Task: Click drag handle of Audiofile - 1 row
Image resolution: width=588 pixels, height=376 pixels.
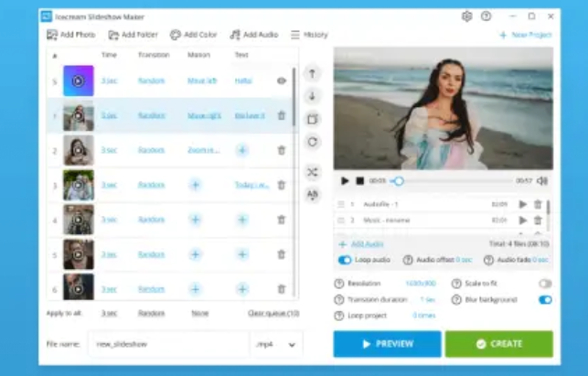Action: click(341, 204)
